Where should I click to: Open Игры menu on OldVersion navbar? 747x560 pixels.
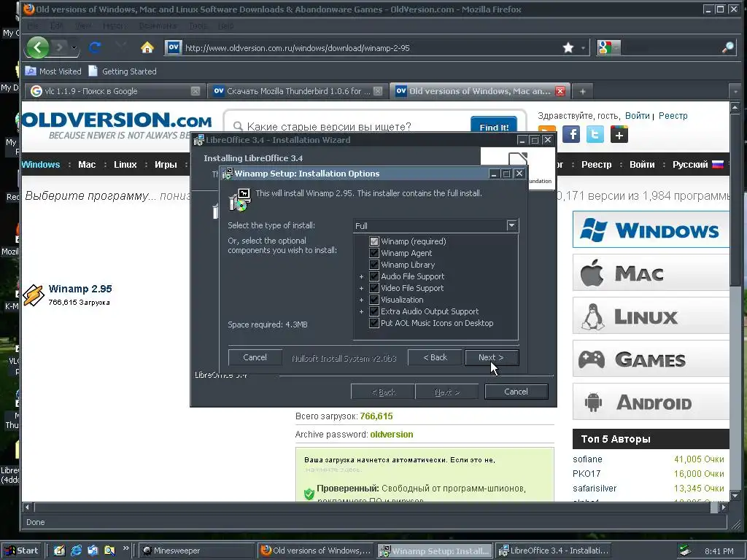[x=166, y=164]
